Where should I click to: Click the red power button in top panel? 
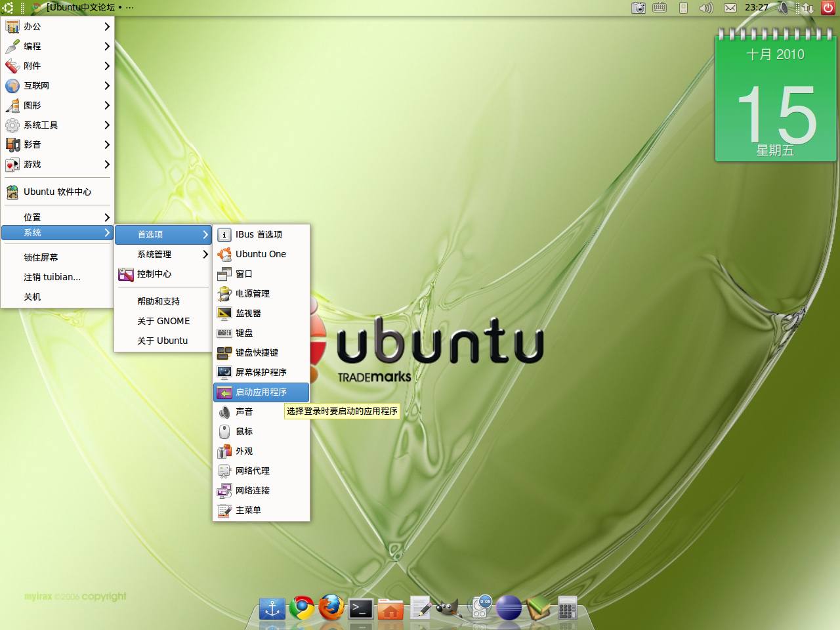click(x=828, y=8)
